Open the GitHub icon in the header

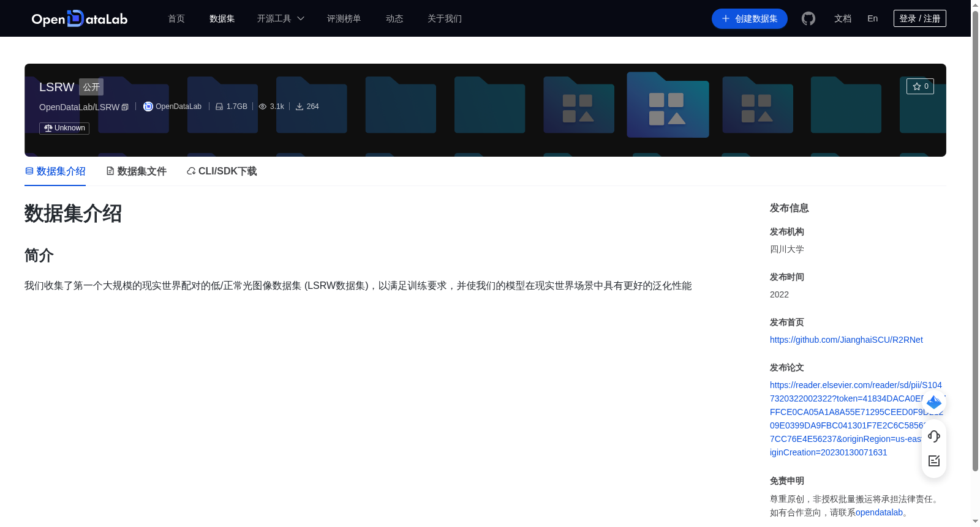(x=809, y=18)
